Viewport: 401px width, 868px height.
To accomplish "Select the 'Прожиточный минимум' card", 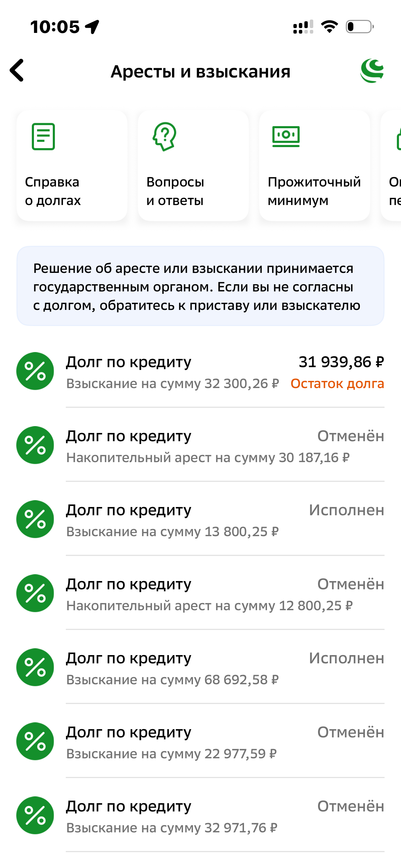I will 315,166.
